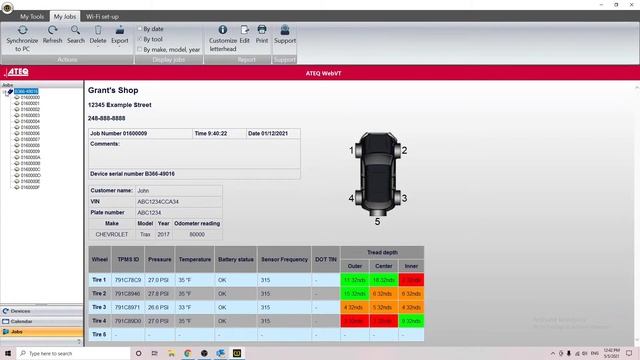
Task: Select job 0160000F in tree
Action: 30,187
